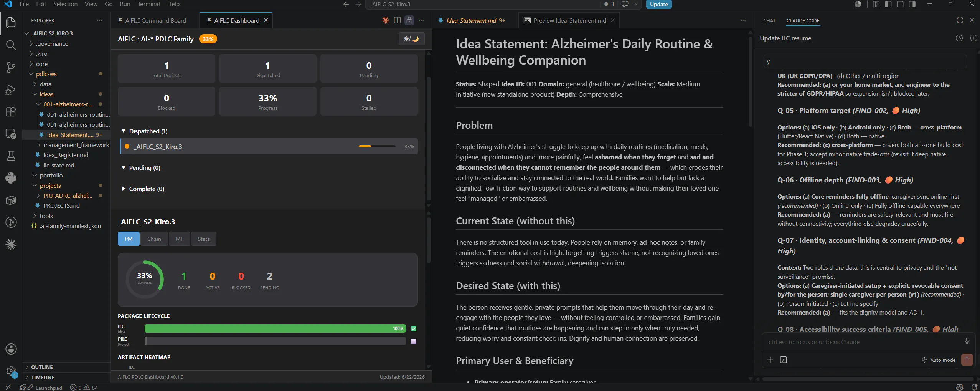Screen dimensions: 980x391
Task: Open the Source Control view
Action: [11, 68]
